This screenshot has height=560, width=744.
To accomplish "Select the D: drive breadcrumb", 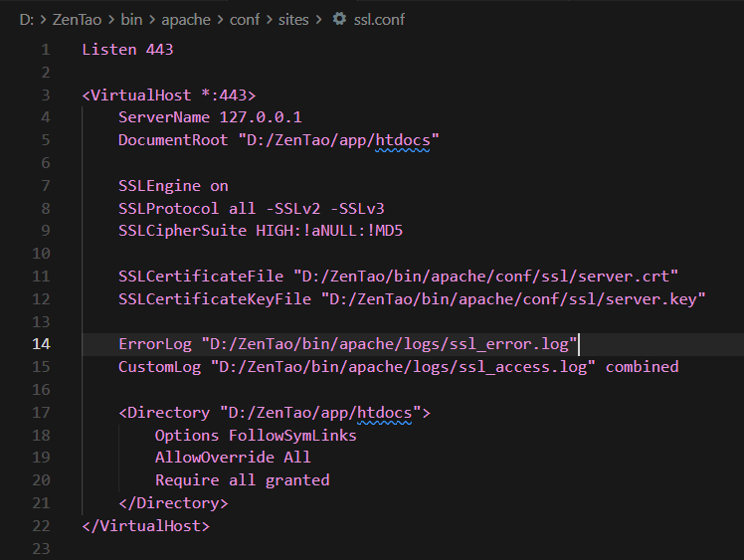I will [27, 19].
